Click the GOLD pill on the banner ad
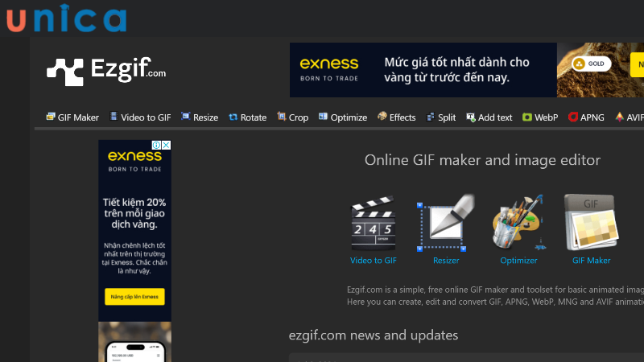Screen dimensions: 644x362 click(592, 64)
